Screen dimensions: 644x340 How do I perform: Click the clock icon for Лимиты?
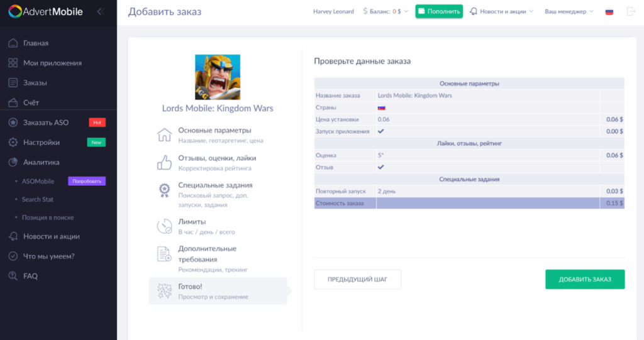(x=164, y=226)
